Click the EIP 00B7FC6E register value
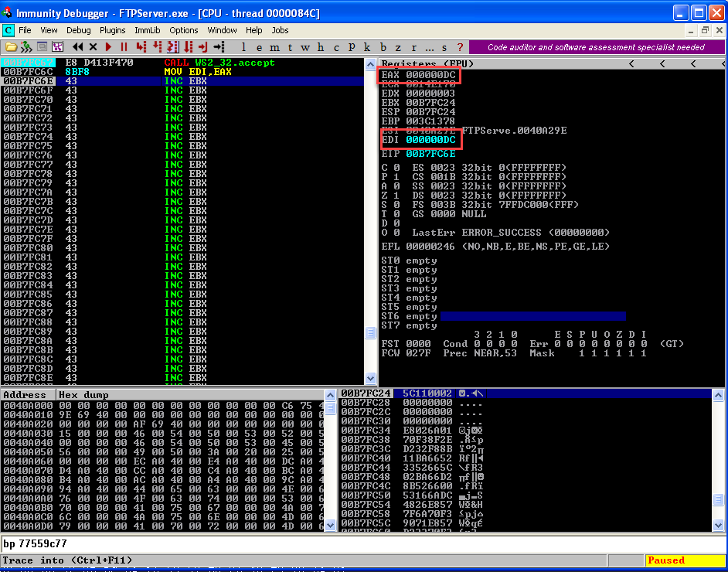This screenshot has height=572, width=728. [x=430, y=154]
